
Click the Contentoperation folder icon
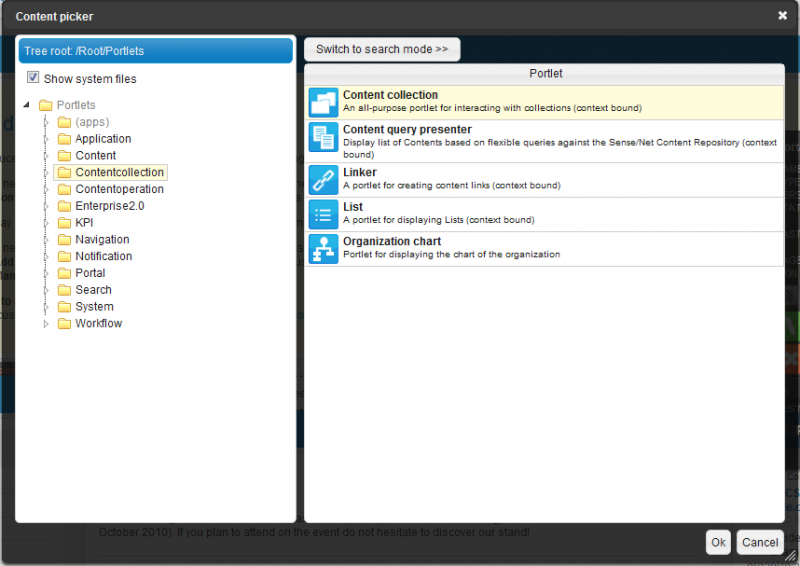tap(64, 189)
